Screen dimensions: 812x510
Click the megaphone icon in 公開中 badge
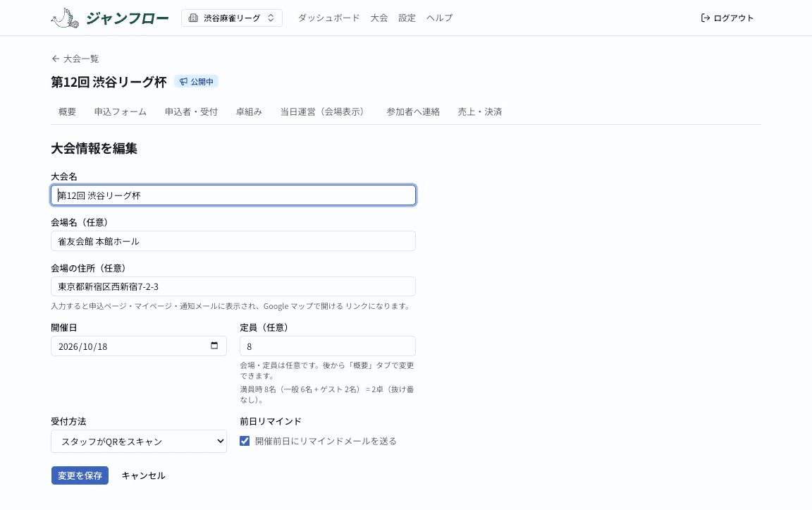[x=183, y=81]
